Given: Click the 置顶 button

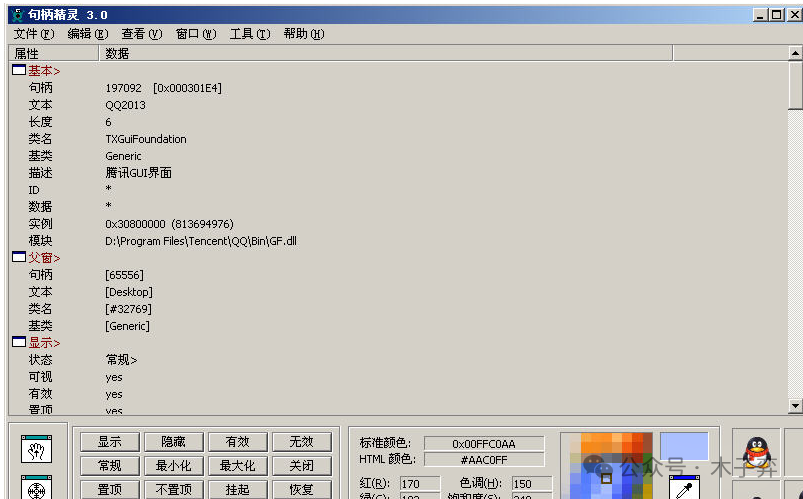Looking at the screenshot, I should [x=110, y=489].
